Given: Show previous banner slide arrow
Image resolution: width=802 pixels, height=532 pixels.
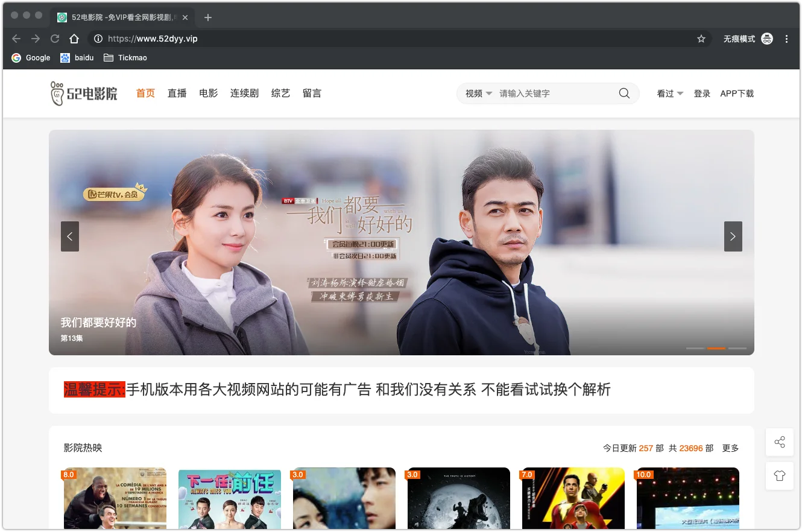Looking at the screenshot, I should click(70, 236).
